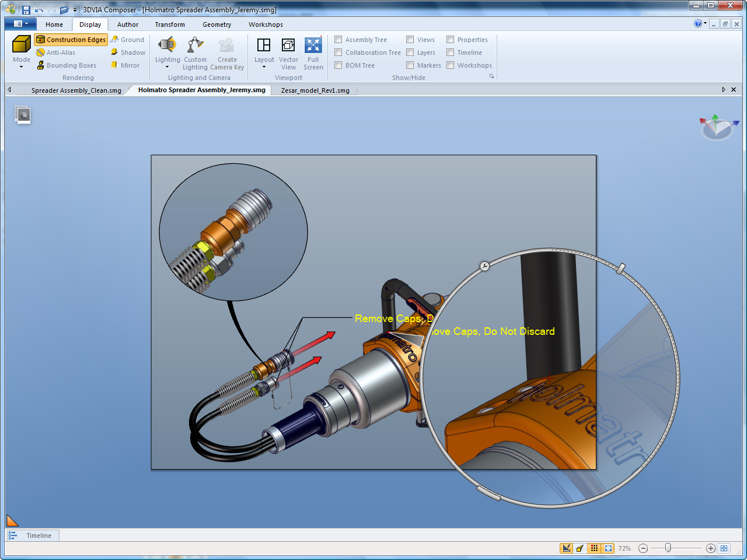This screenshot has height=560, width=747.
Task: Open the Spreader Assembly_Clean.smg document tab
Action: point(76,90)
